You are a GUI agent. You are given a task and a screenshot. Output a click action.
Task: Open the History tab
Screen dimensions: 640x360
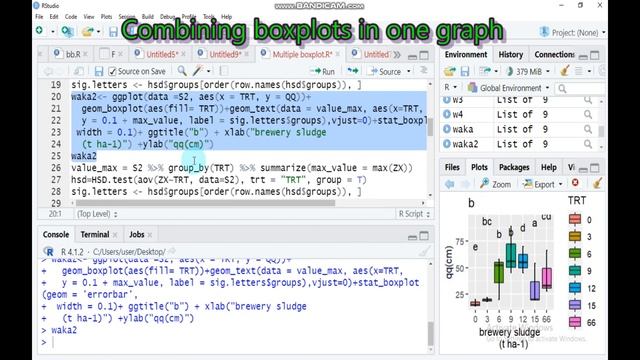tap(511, 55)
